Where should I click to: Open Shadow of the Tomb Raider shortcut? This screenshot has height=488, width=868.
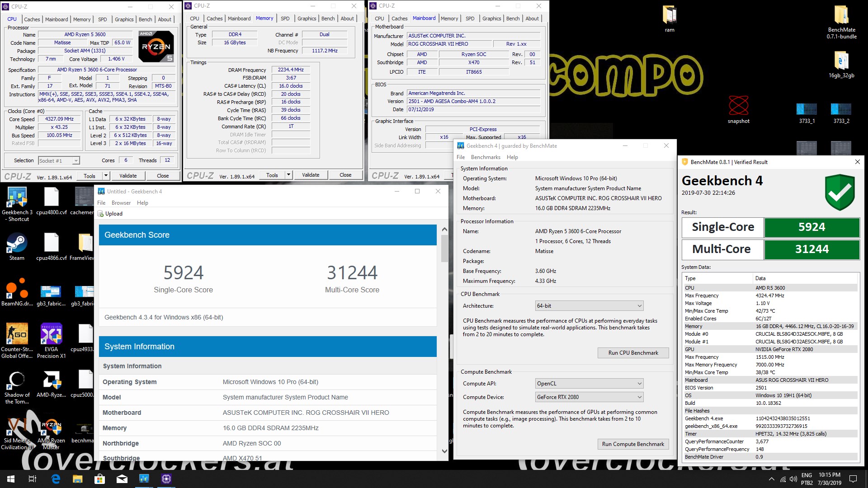(17, 387)
